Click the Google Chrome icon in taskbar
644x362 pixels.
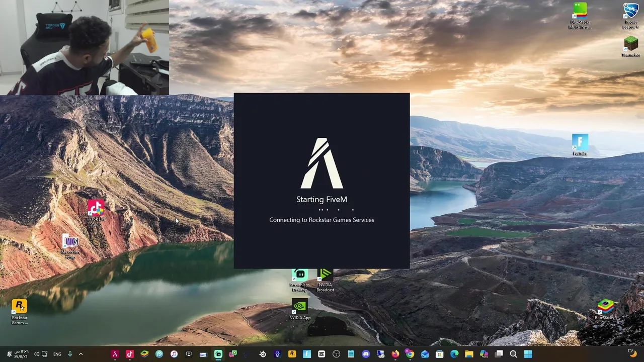click(410, 354)
